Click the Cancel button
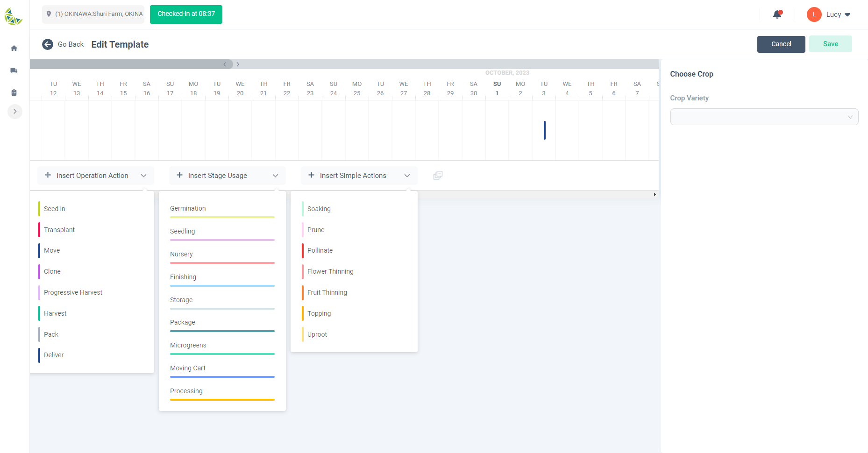The height and width of the screenshot is (453, 868). click(x=781, y=44)
